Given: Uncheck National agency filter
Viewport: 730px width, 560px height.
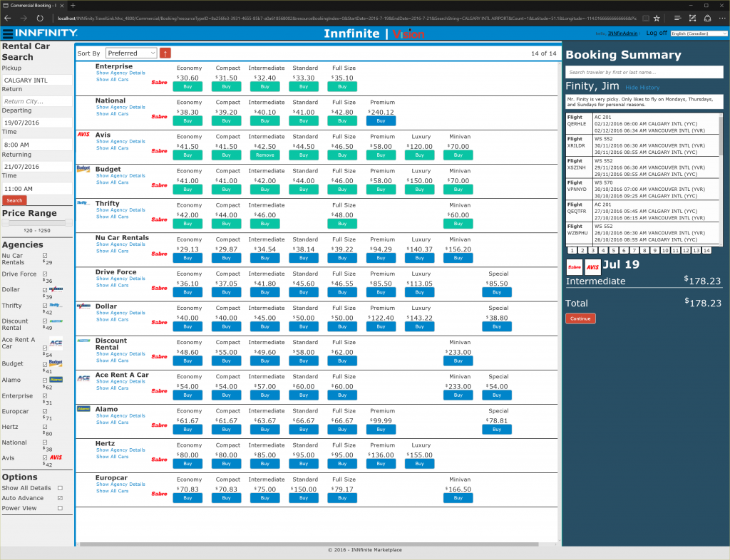Looking at the screenshot, I should tap(45, 442).
